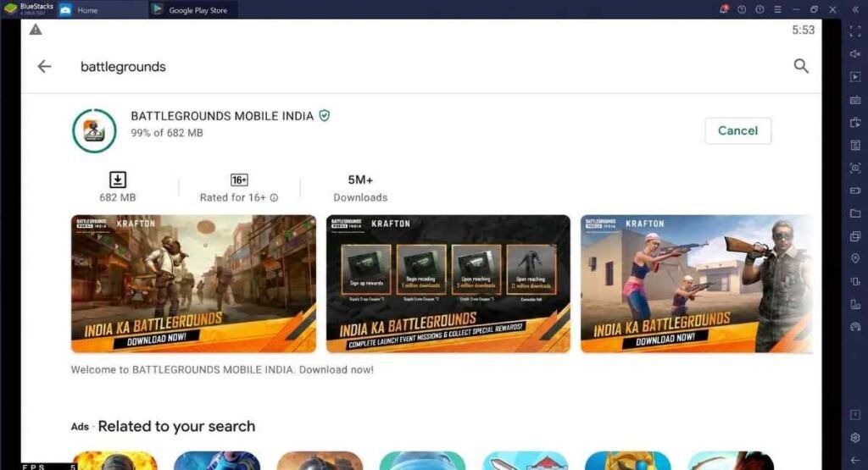Open the macro recorder sidebar icon
Image resolution: width=868 pixels, height=470 pixels.
(855, 146)
